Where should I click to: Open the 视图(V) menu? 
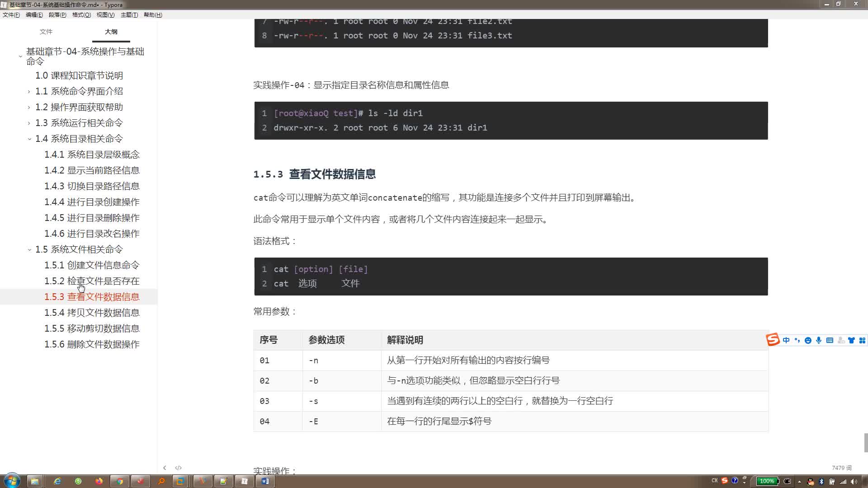click(105, 15)
